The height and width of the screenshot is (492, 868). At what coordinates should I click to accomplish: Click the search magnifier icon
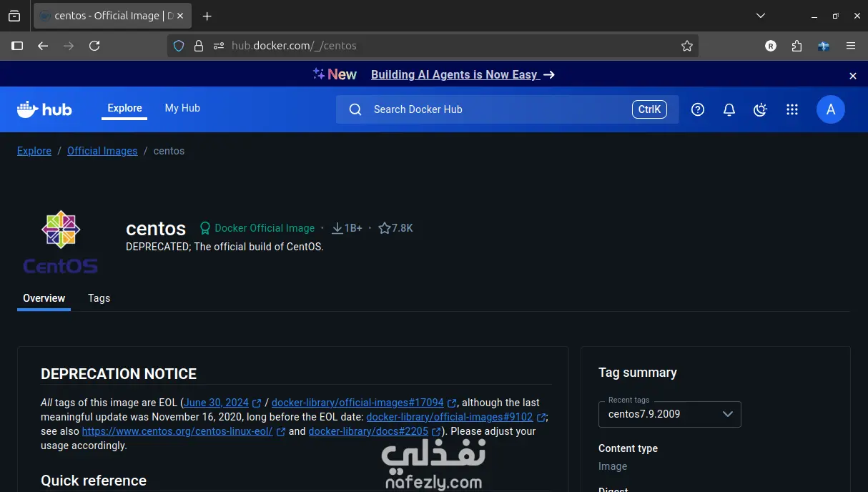click(355, 109)
